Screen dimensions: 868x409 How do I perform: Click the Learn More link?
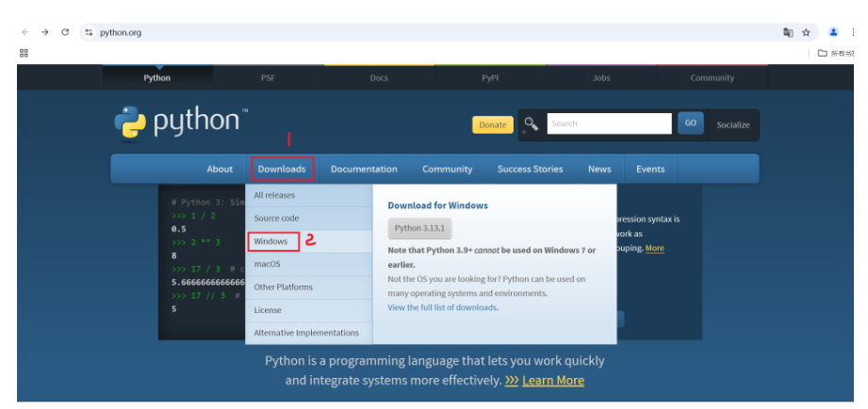coord(553,381)
